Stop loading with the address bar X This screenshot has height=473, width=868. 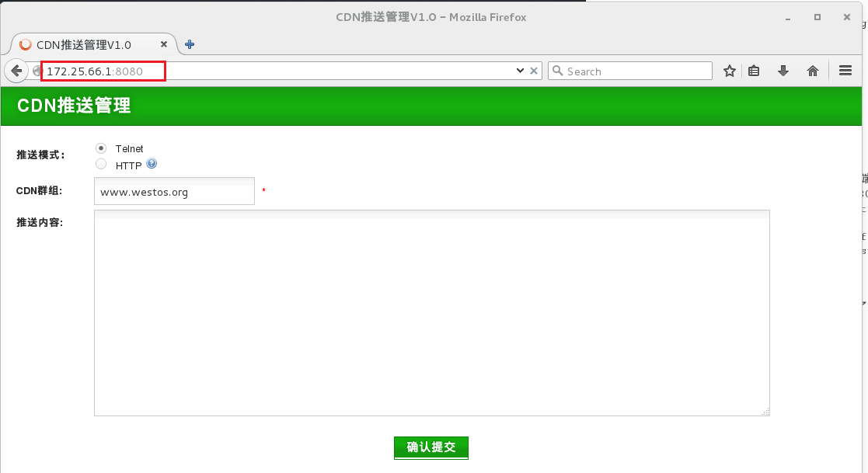pos(534,71)
